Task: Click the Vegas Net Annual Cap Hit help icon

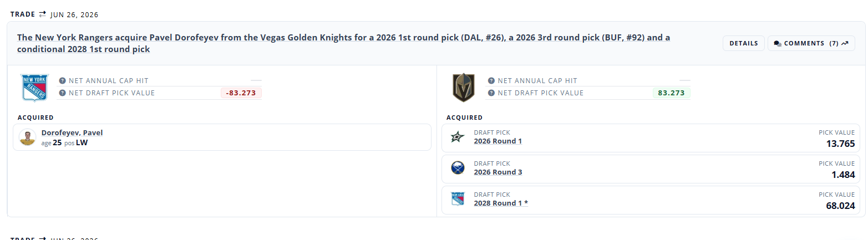Action: (x=491, y=80)
